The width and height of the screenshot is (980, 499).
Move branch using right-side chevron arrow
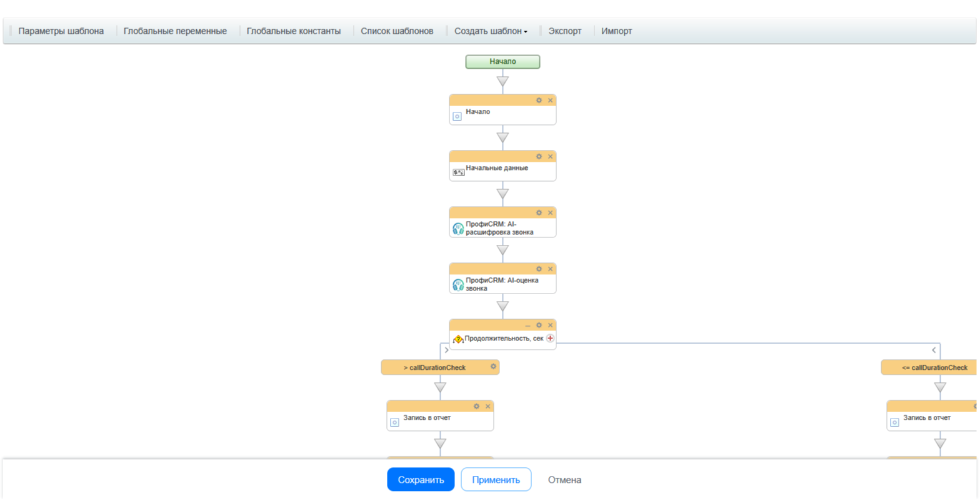[x=934, y=350]
